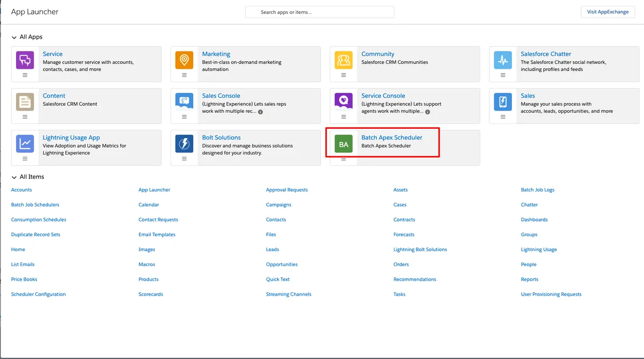Open the Salesforce Chatter title link
The image size is (644, 359).
[546, 54]
